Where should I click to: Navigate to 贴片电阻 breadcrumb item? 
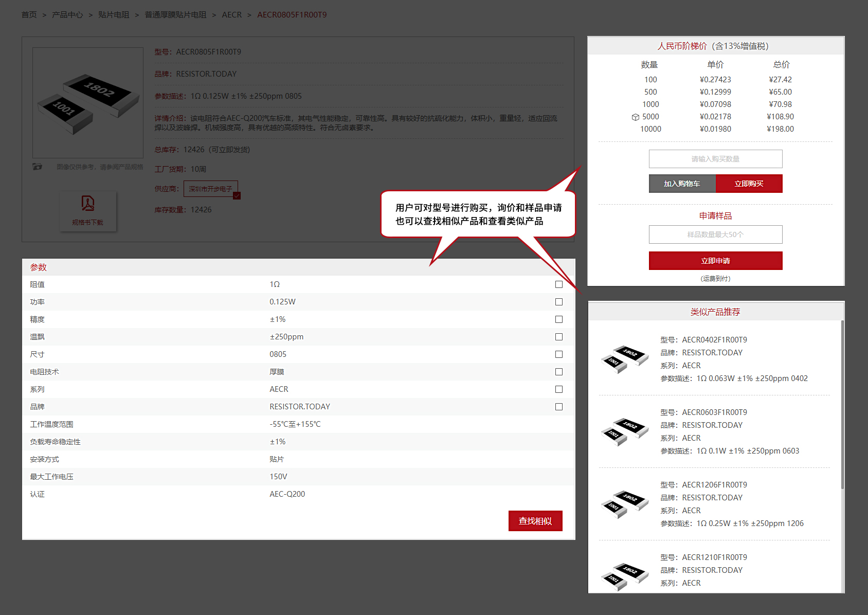coord(114,15)
